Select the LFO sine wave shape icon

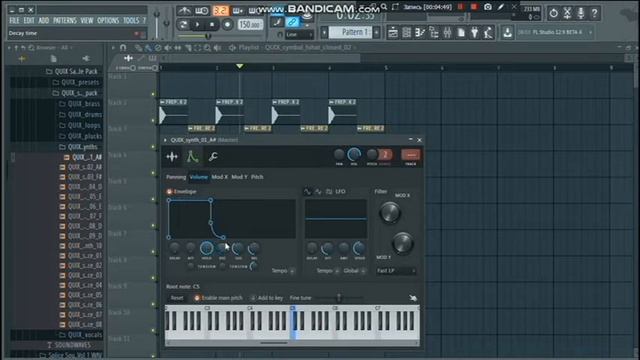(307, 191)
